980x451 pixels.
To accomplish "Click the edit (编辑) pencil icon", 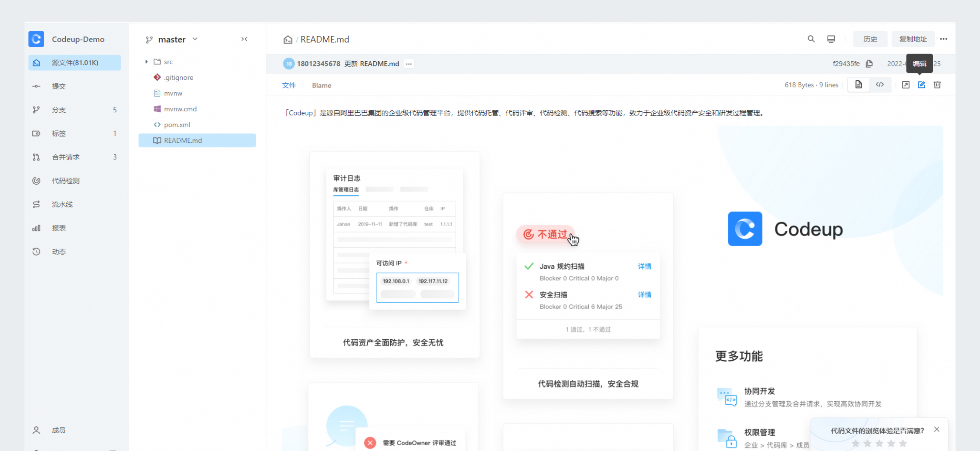I will 921,85.
